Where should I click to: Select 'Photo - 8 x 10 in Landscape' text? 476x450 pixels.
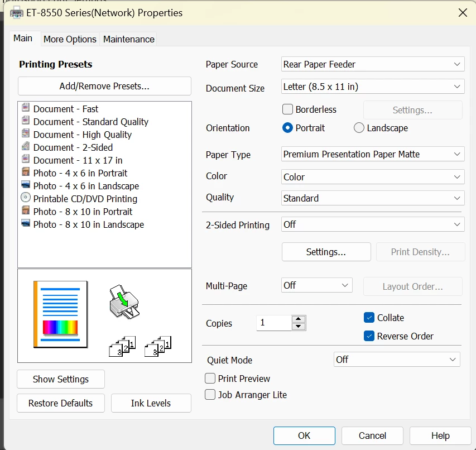[89, 224]
